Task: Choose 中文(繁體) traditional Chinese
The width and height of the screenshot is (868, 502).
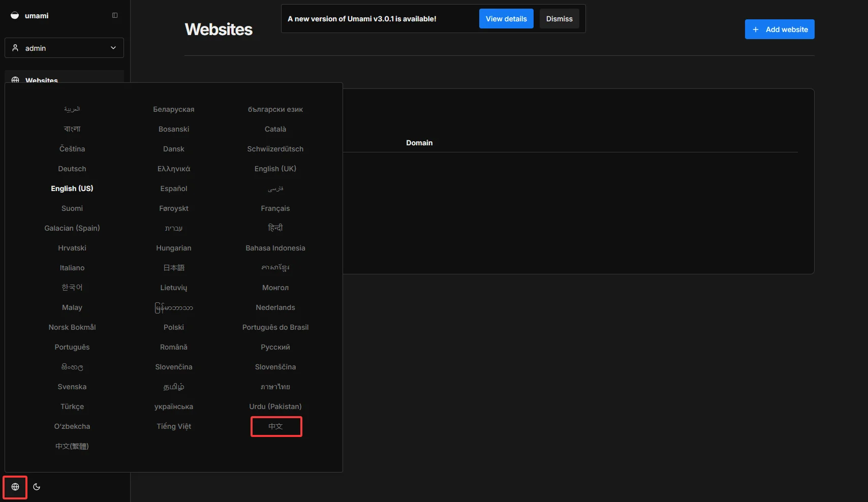Action: coord(72,446)
